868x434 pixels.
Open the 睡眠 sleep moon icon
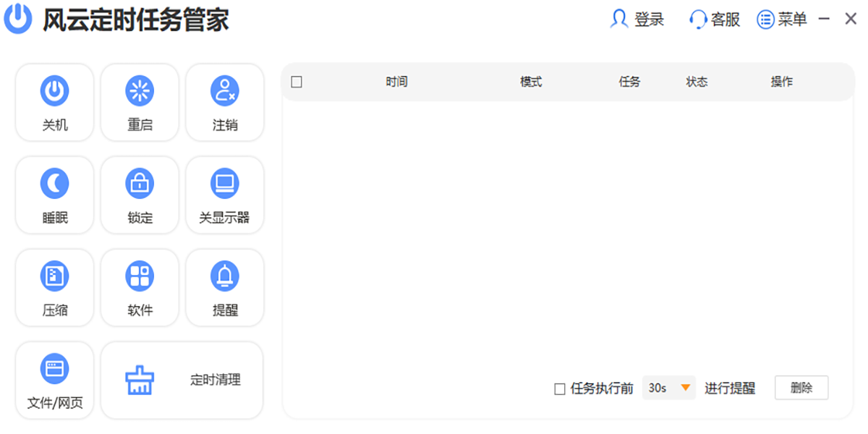tap(55, 183)
